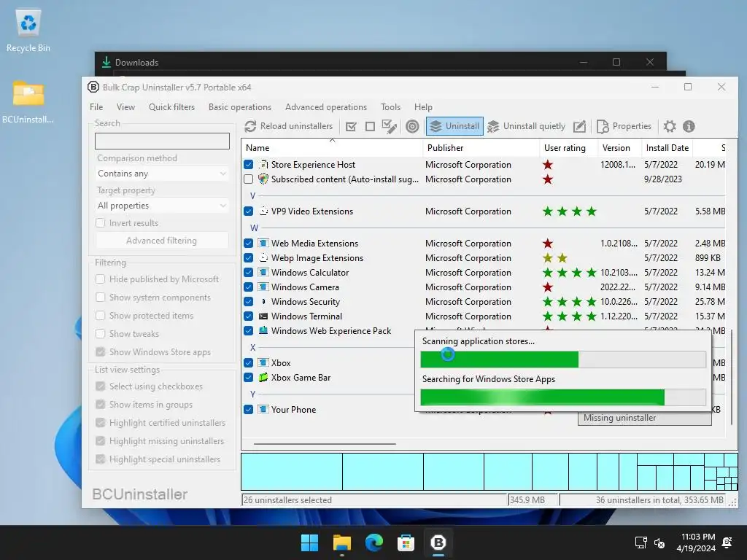Open File Explorer from the taskbar

341,542
